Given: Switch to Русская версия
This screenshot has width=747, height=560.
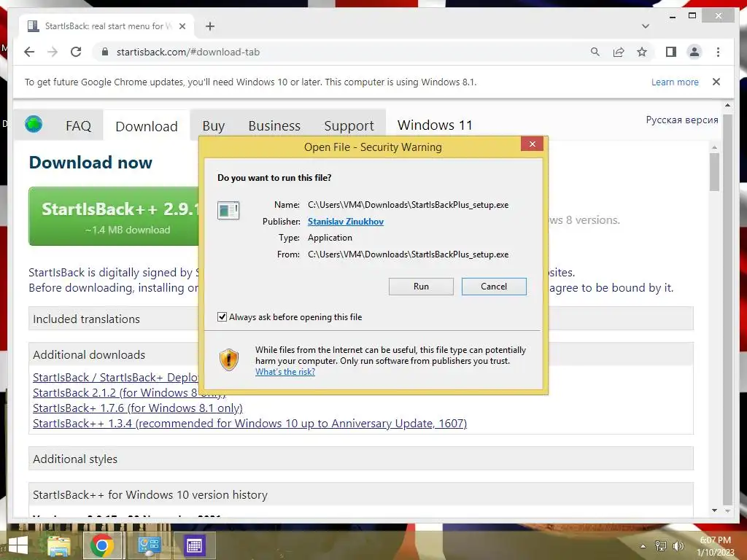Looking at the screenshot, I should [682, 120].
